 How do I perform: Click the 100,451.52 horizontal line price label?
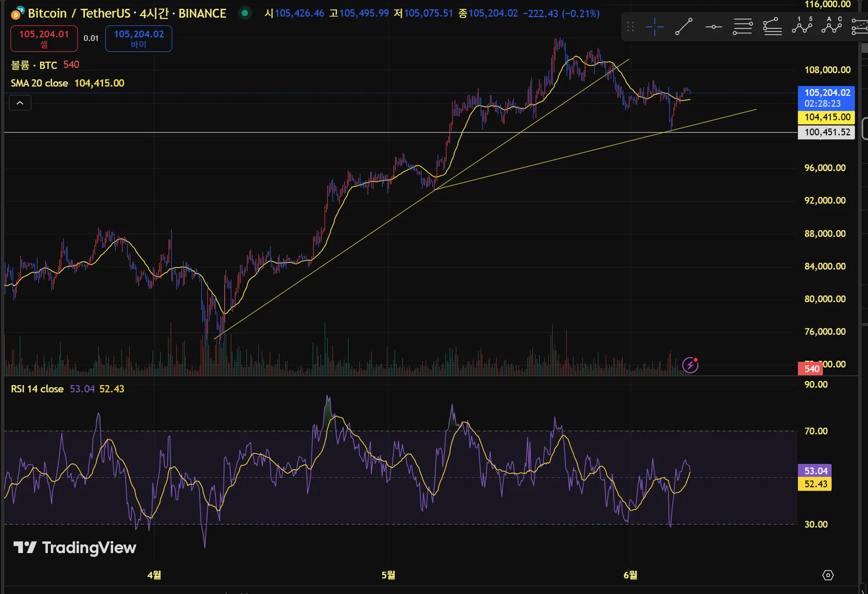pyautogui.click(x=827, y=132)
